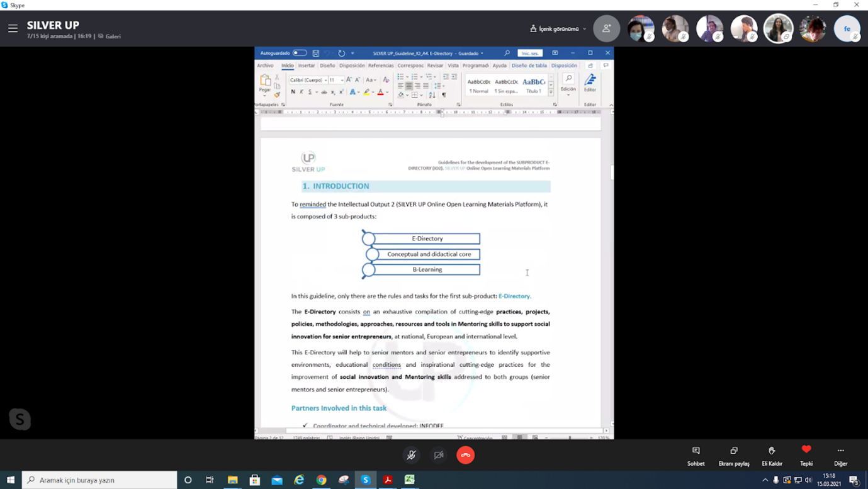Screen dimensions: 868x489
Task: Open the Diğer more options menu
Action: click(x=840, y=455)
